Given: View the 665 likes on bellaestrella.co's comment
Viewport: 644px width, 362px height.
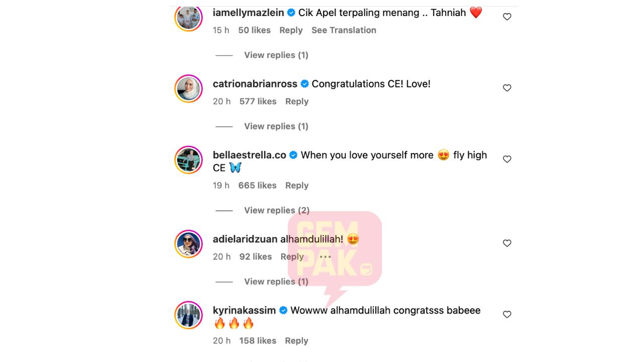Looking at the screenshot, I should coord(257,185).
